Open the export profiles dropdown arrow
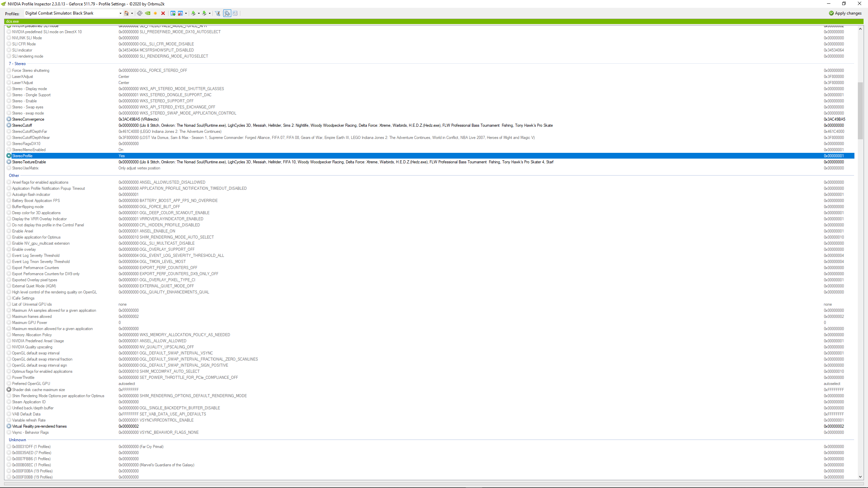 point(199,14)
